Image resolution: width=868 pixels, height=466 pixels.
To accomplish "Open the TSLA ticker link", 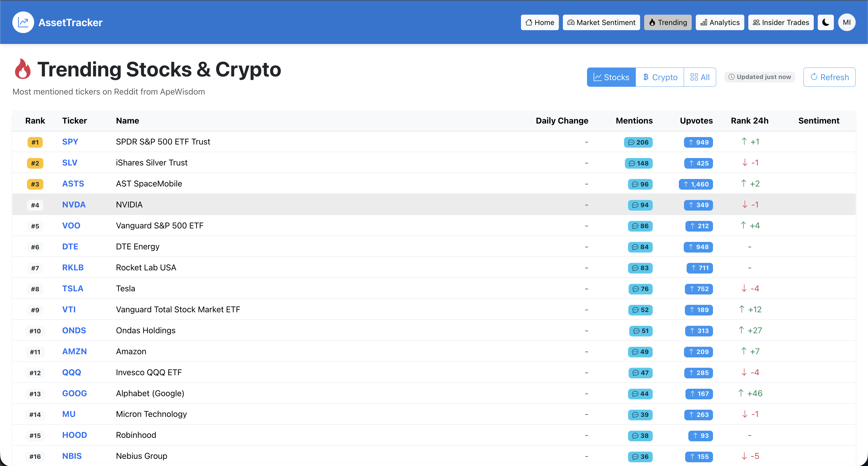I will point(72,288).
